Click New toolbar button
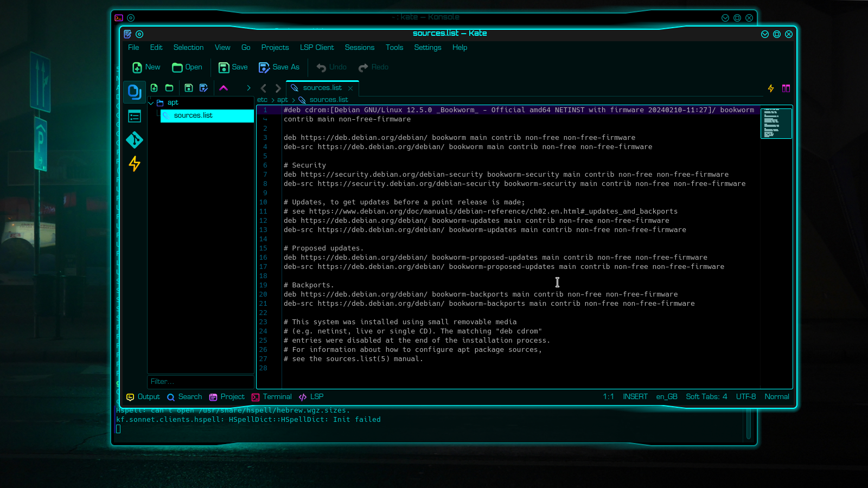The image size is (868, 488). pos(146,67)
